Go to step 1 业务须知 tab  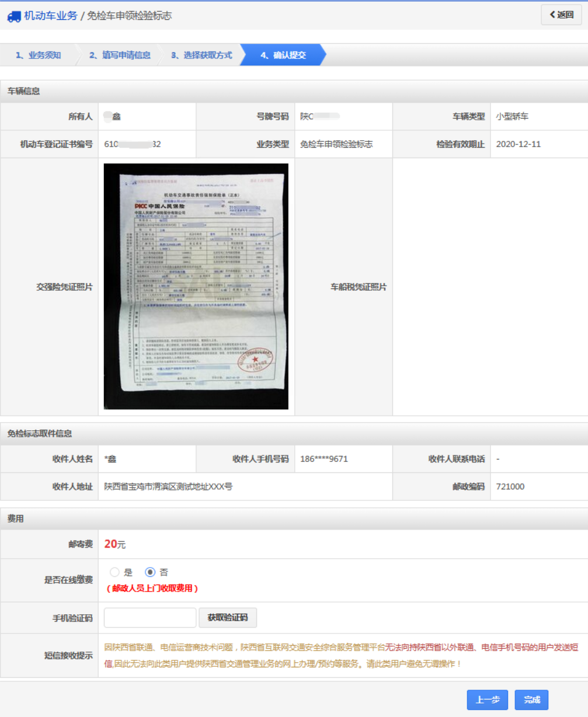click(x=38, y=55)
